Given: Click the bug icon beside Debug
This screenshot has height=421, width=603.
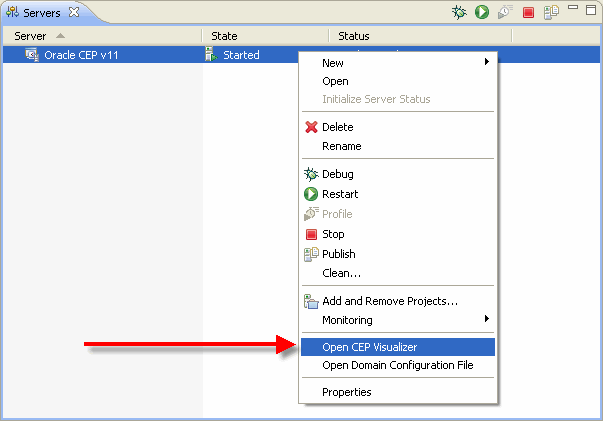Looking at the screenshot, I should tap(311, 174).
